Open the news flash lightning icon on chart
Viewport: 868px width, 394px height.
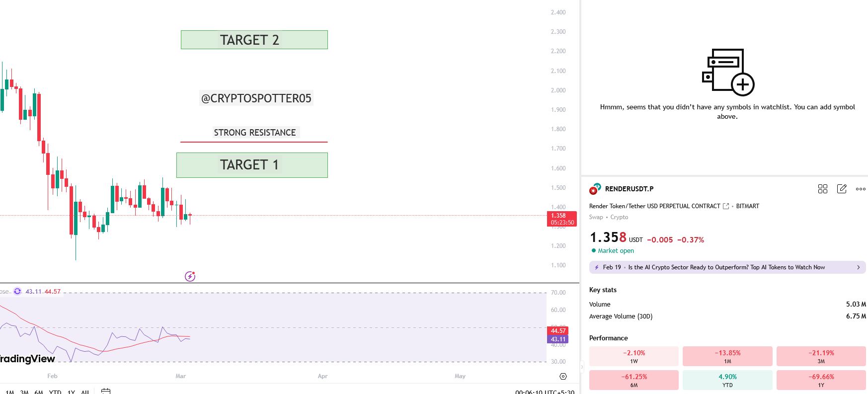point(190,276)
